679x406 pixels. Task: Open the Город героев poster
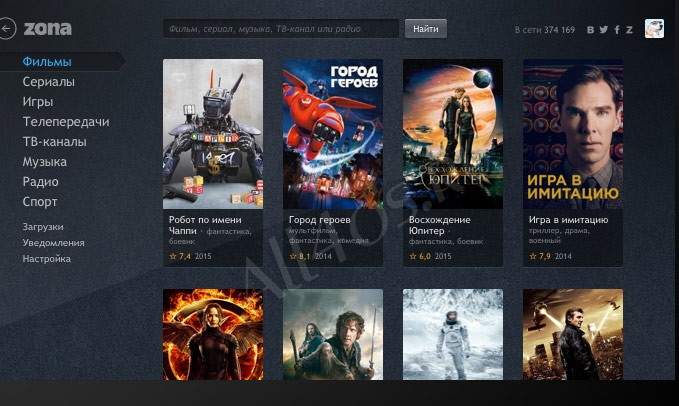333,134
